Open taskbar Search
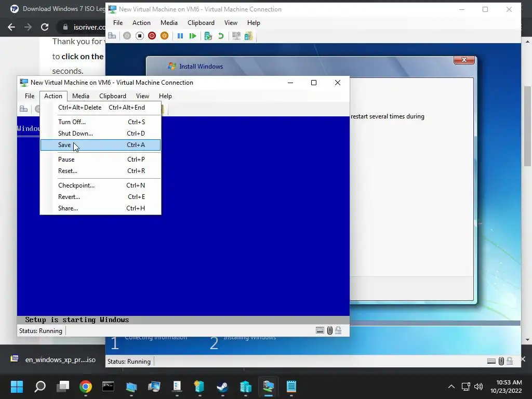Image resolution: width=532 pixels, height=399 pixels. [x=39, y=387]
